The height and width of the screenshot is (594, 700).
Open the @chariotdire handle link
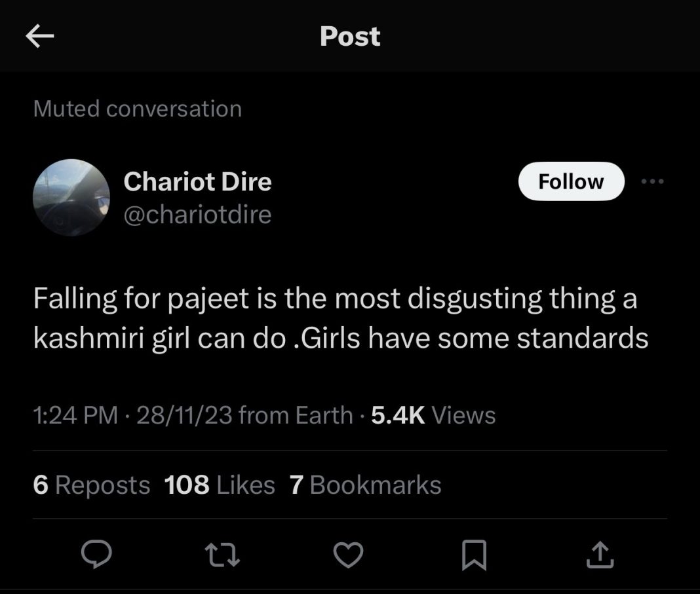(x=197, y=215)
